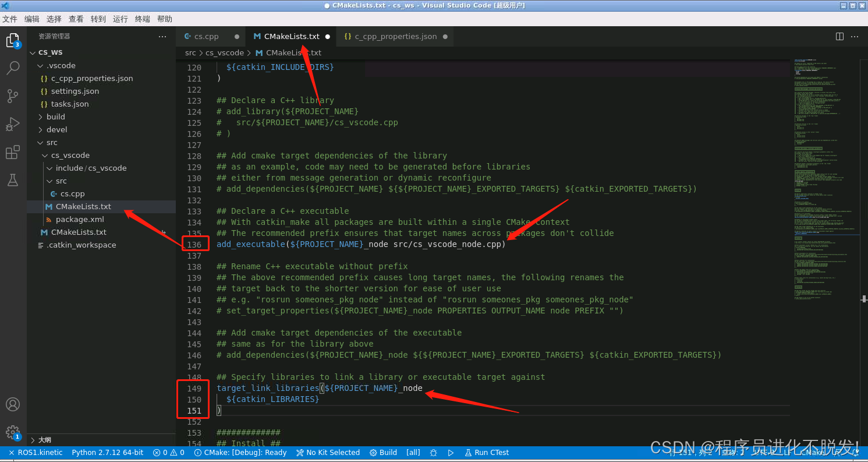Open the 运行 menu

121,19
